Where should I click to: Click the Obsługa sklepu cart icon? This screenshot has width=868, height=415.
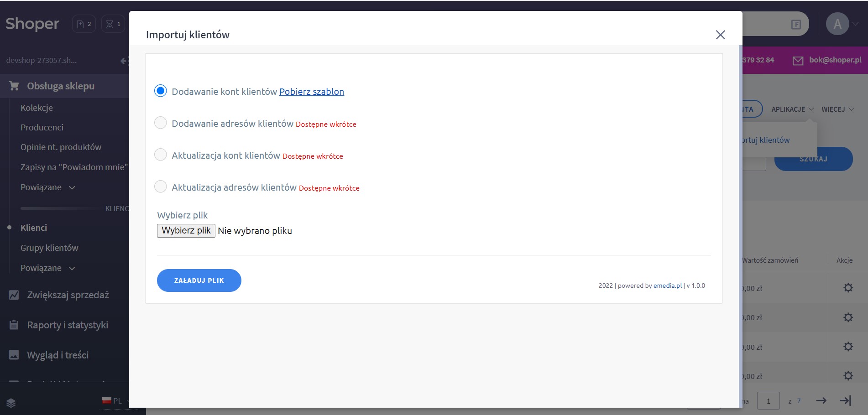[14, 86]
